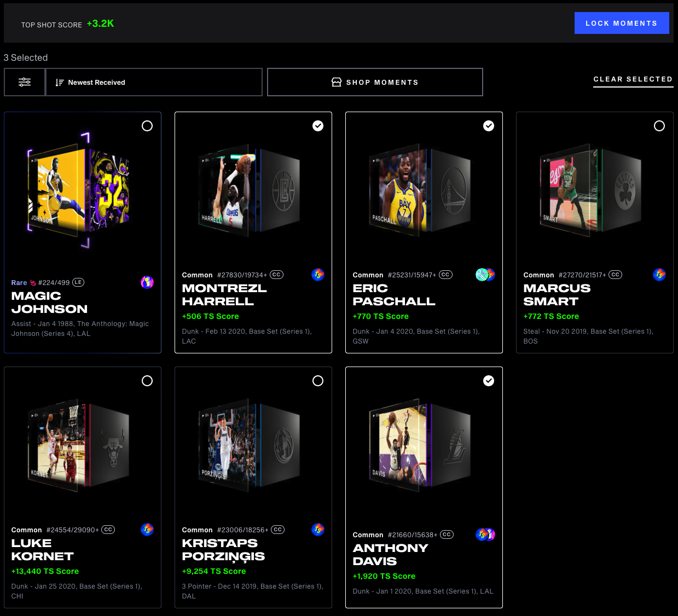Viewport: 678px width, 616px height.
Task: Deselect the Eric Paschall moment checkbox
Action: (x=489, y=126)
